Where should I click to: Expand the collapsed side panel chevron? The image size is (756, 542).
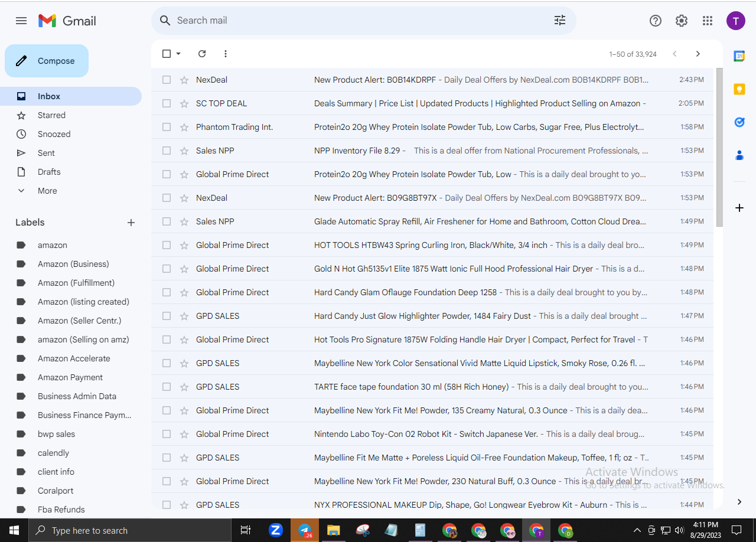(739, 502)
